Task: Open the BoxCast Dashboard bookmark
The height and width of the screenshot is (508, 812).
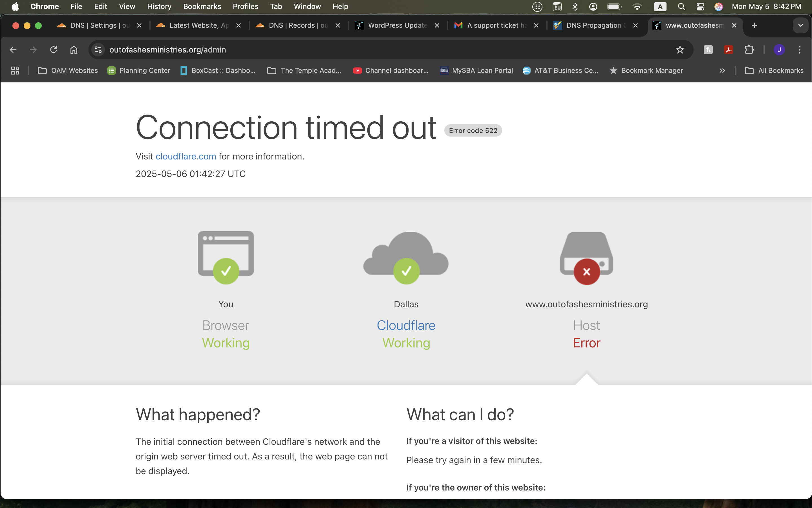Action: point(218,71)
